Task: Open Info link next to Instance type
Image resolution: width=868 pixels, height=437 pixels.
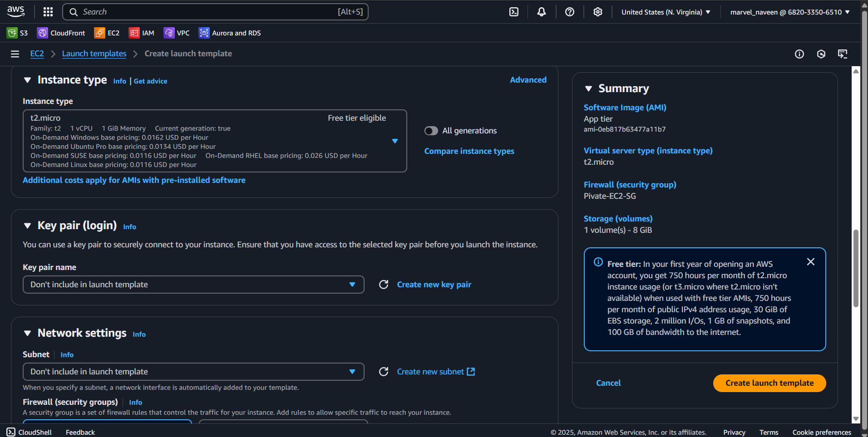Action: point(120,81)
